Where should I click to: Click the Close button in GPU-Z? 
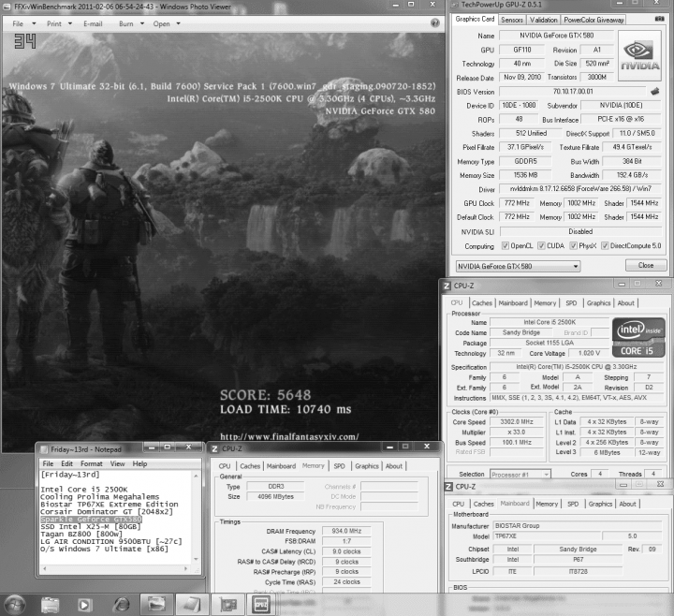(646, 265)
